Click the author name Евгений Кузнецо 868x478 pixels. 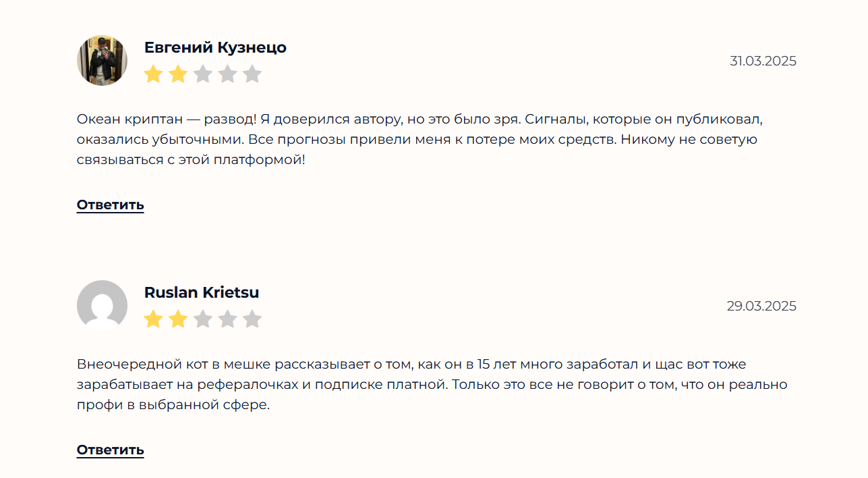point(215,47)
